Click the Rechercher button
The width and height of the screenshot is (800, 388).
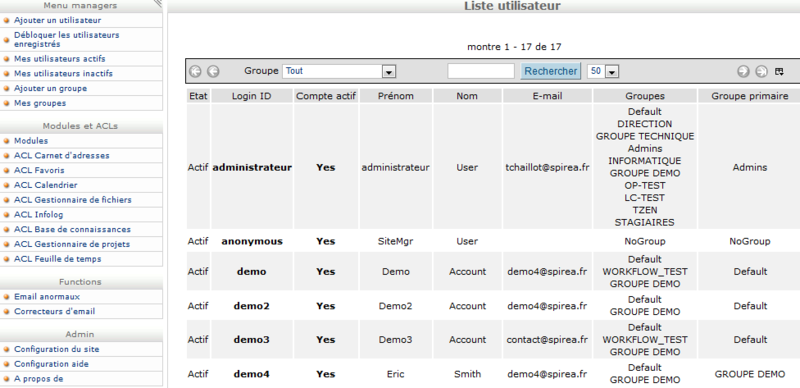(x=551, y=71)
